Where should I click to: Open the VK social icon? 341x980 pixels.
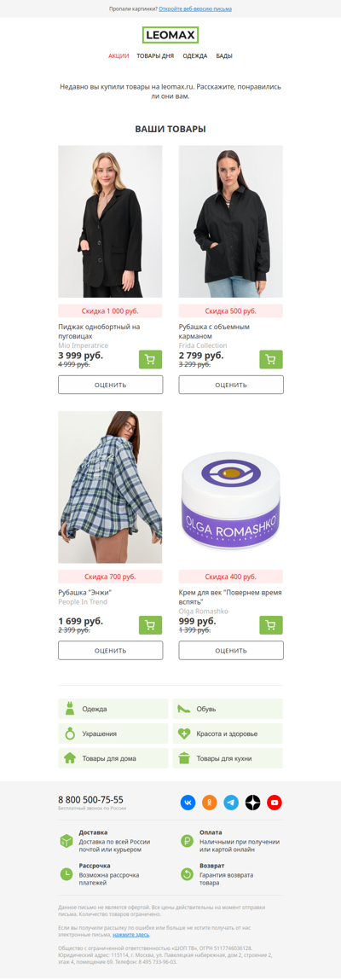[x=188, y=803]
